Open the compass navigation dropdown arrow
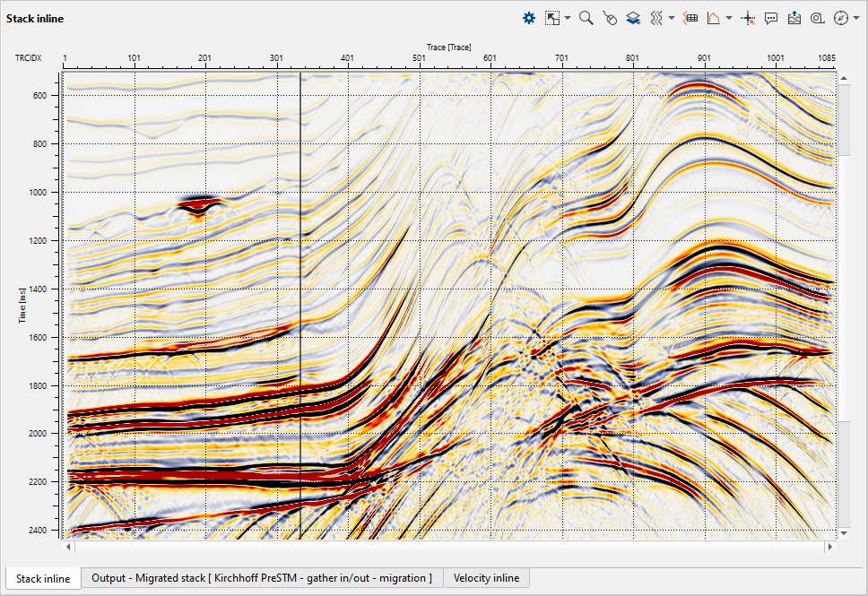Image resolution: width=868 pixels, height=596 pixels. (x=855, y=18)
